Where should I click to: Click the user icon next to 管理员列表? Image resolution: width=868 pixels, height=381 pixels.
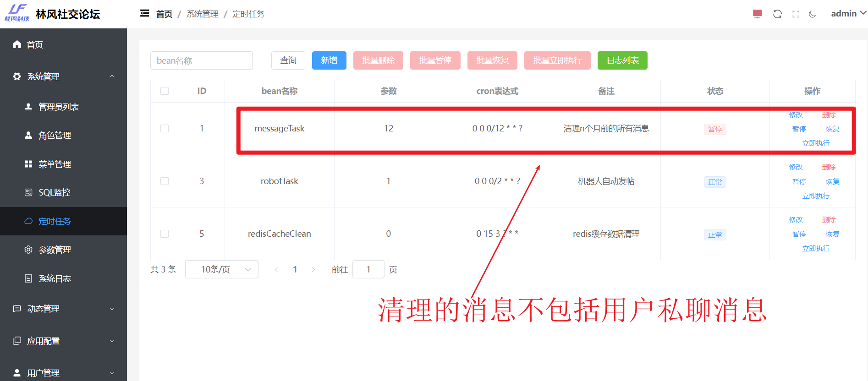tap(28, 106)
